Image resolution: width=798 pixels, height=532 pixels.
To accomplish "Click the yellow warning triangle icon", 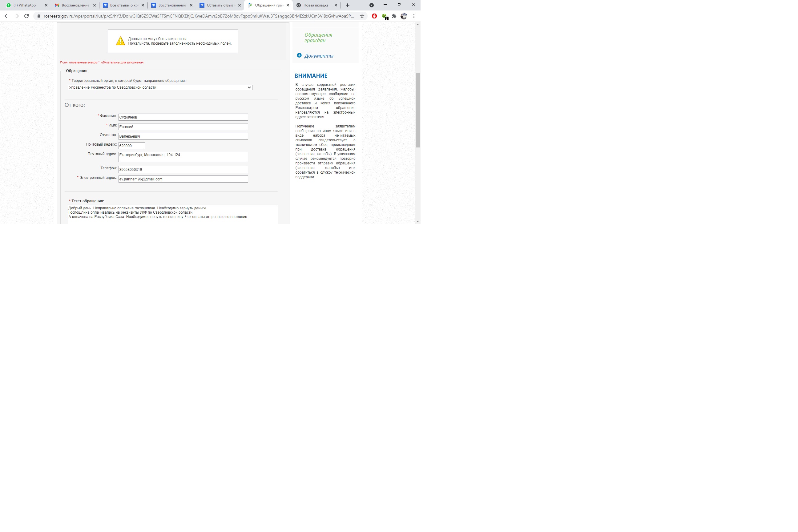I will [120, 41].
